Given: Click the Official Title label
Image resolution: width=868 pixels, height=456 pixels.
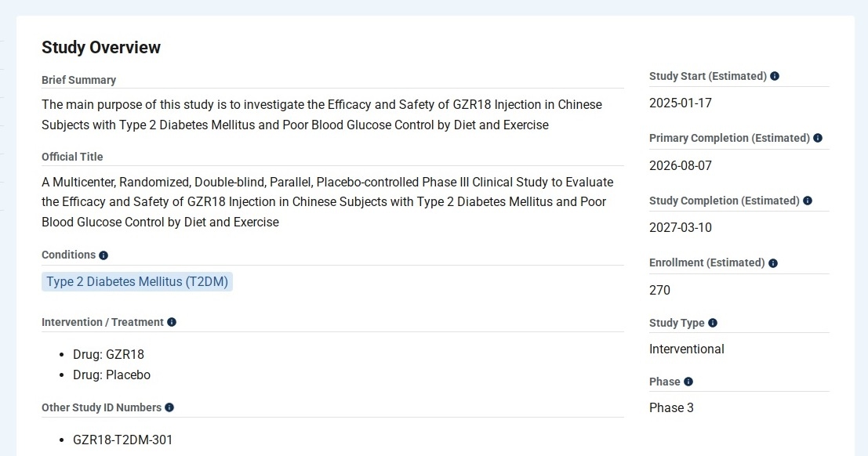Looking at the screenshot, I should 72,157.
